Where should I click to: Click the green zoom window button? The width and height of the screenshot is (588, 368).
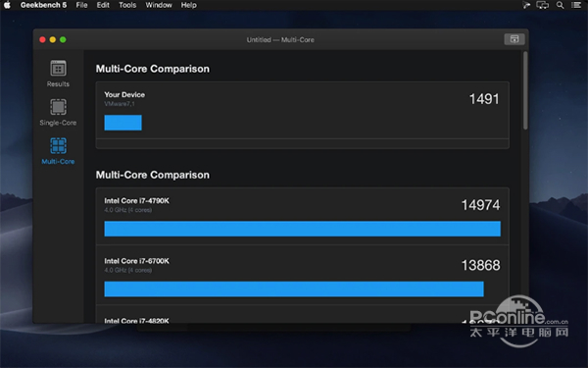point(63,39)
